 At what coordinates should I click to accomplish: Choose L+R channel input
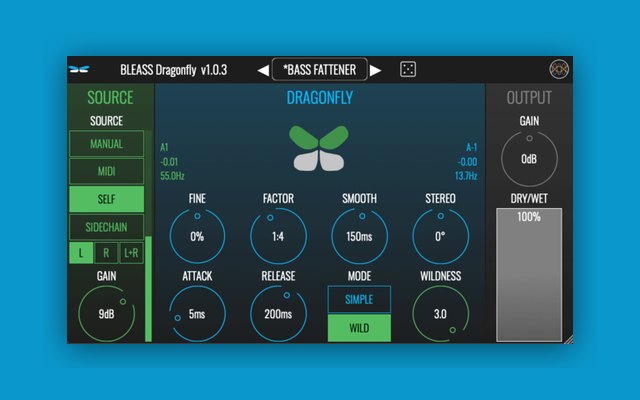pyautogui.click(x=131, y=253)
